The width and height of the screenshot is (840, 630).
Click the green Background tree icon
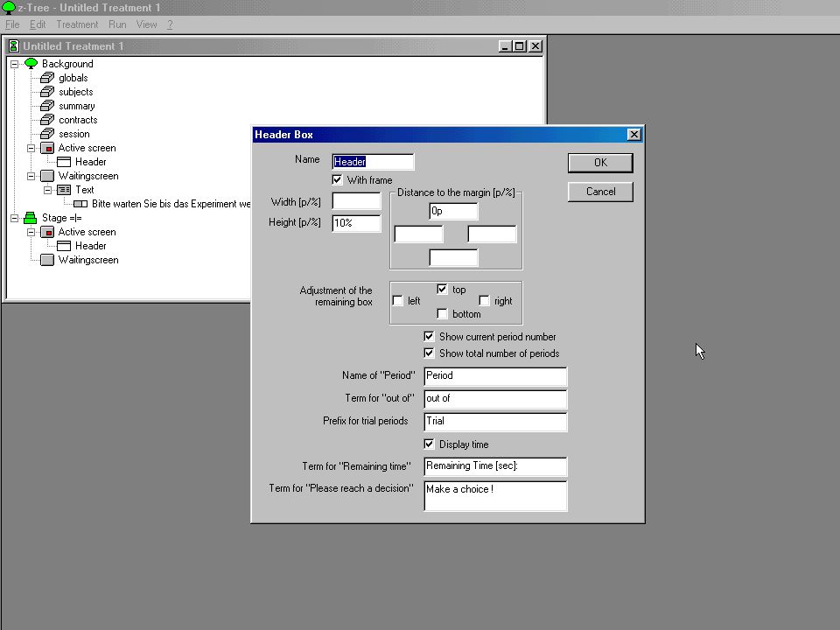click(31, 64)
